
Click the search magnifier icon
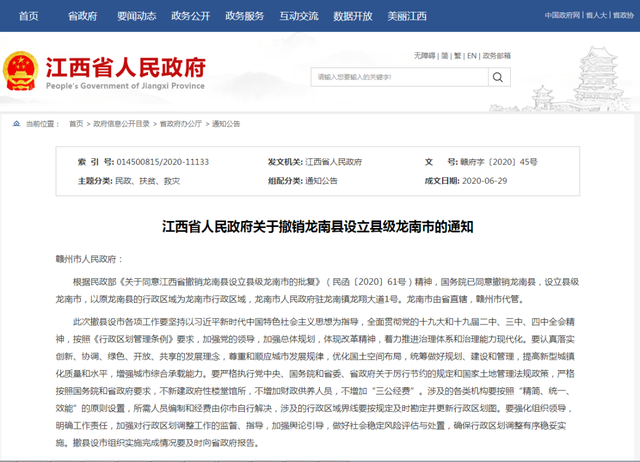point(498,77)
